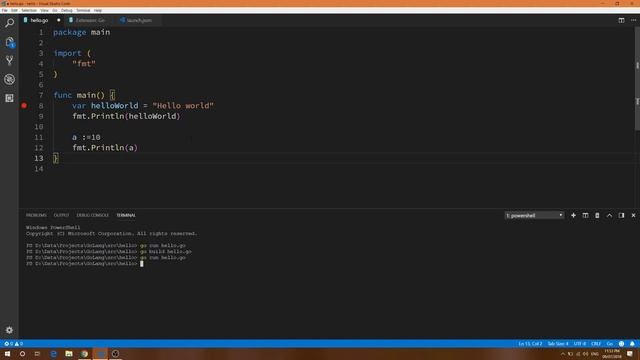The image size is (640, 360).
Task: Show hidden system tray icons
Action: (562, 354)
